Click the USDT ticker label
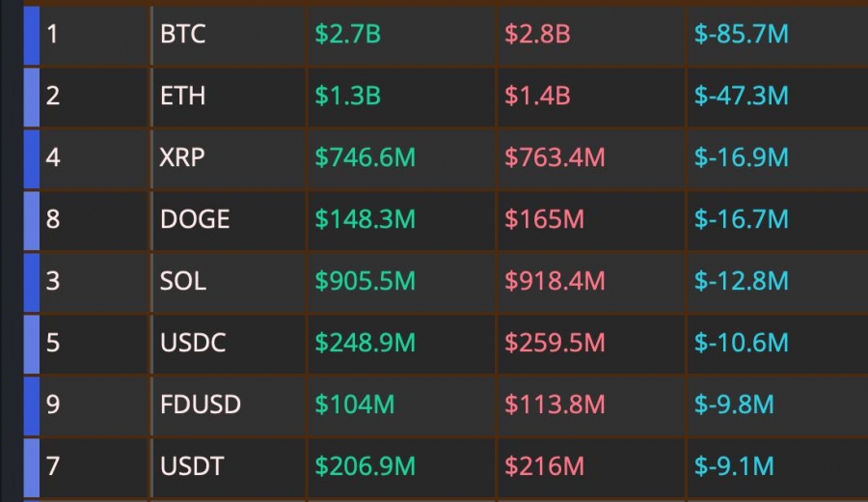The height and width of the screenshot is (502, 868). [x=192, y=466]
